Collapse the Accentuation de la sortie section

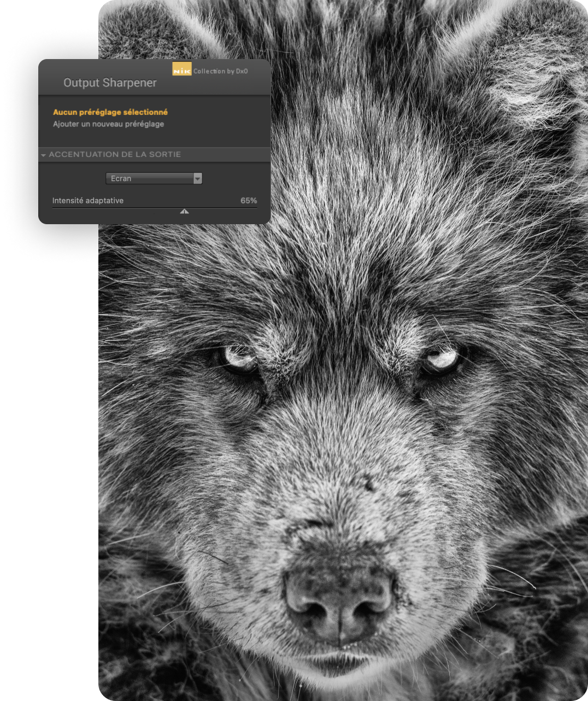43,155
